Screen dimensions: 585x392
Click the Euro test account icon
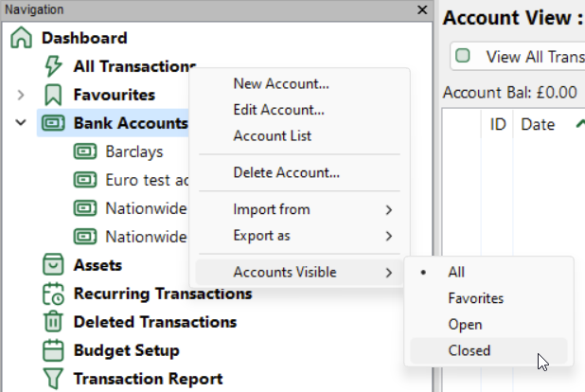85,180
